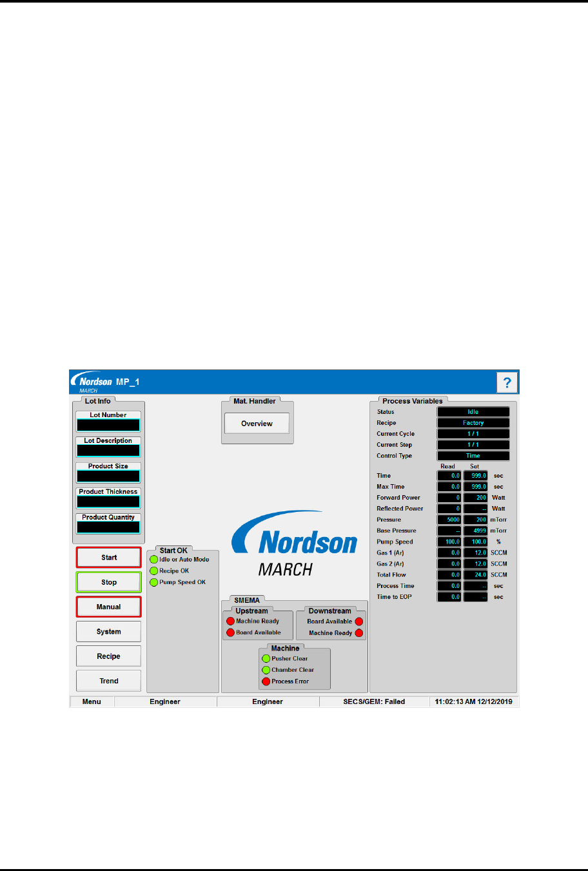Click the Time set value 999.0
The height and width of the screenshot is (871, 588).
click(476, 476)
